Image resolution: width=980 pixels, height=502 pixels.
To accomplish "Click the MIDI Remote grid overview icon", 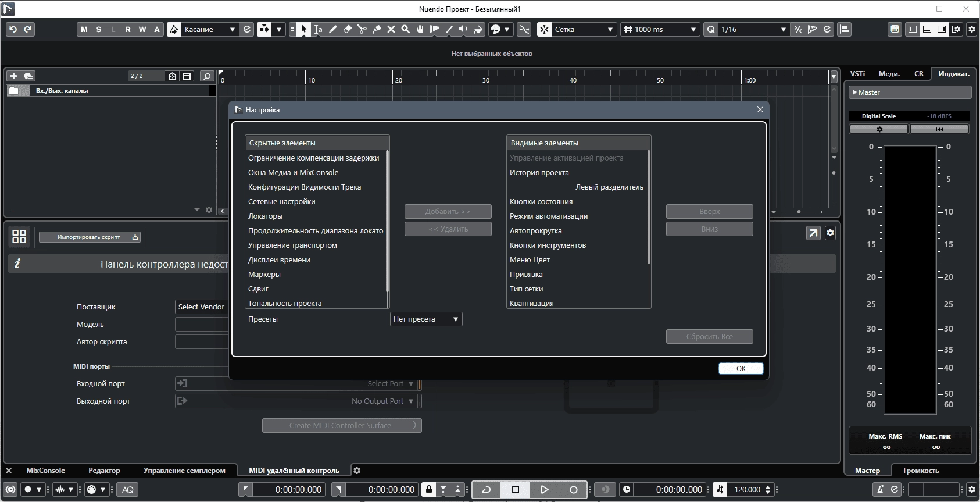I will (x=19, y=236).
